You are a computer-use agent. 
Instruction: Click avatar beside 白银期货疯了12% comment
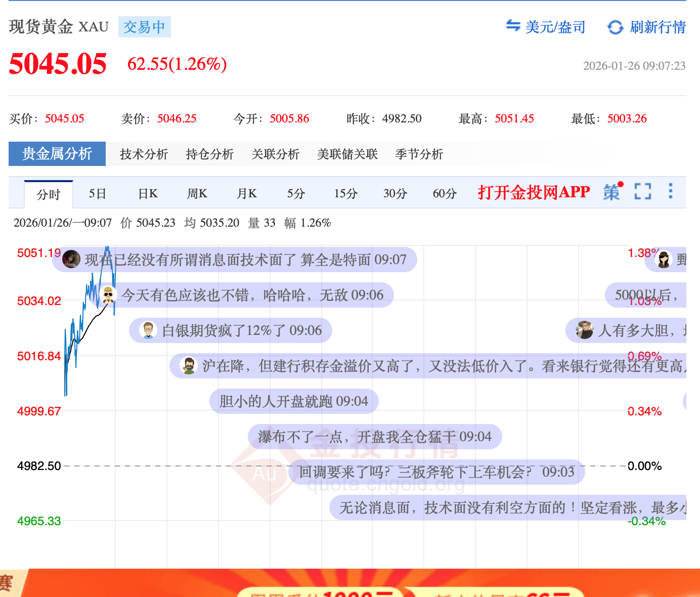coord(148,330)
